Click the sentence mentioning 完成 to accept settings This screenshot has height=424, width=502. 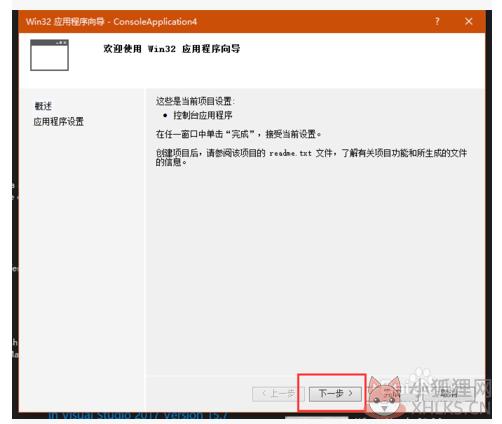239,134
